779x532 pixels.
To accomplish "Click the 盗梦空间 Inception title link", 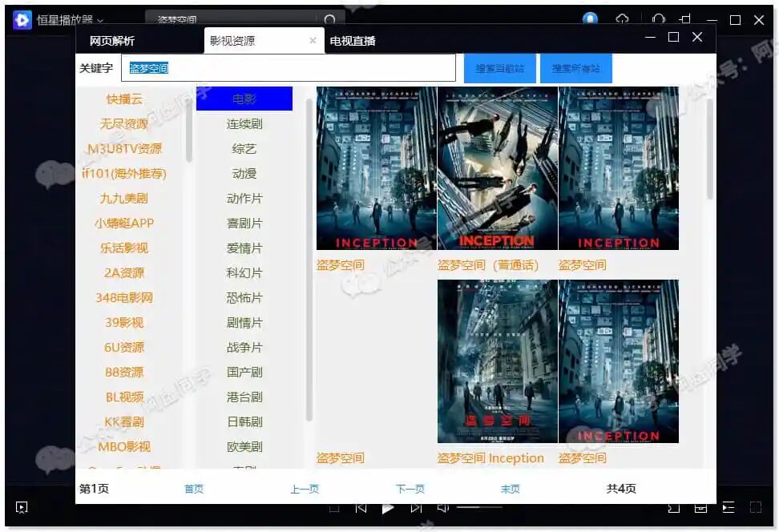I will (x=490, y=458).
